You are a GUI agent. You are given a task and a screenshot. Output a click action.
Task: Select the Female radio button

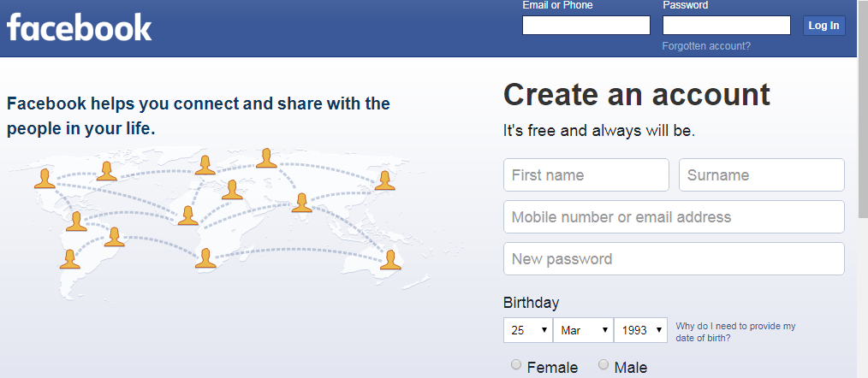[516, 364]
